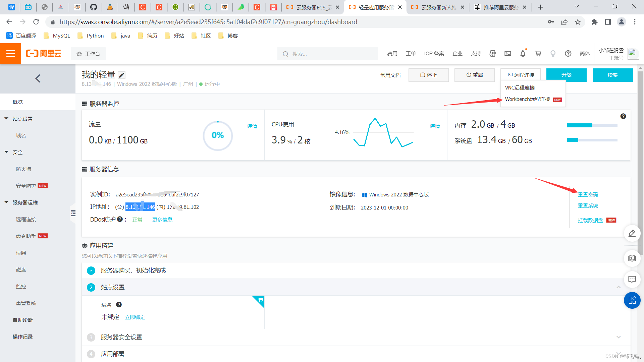This screenshot has height=362, width=644.
Task: Collapse the 服务器运维 sidebar group
Action: (6, 202)
